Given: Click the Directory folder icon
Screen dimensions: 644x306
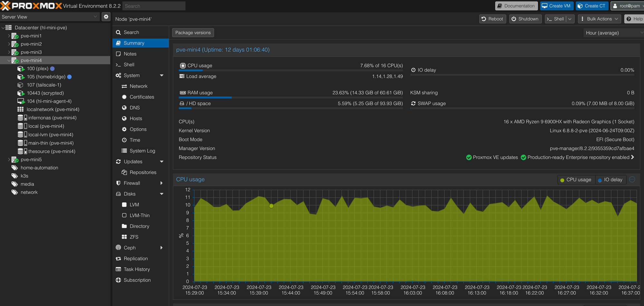Looking at the screenshot, I should pos(124,226).
